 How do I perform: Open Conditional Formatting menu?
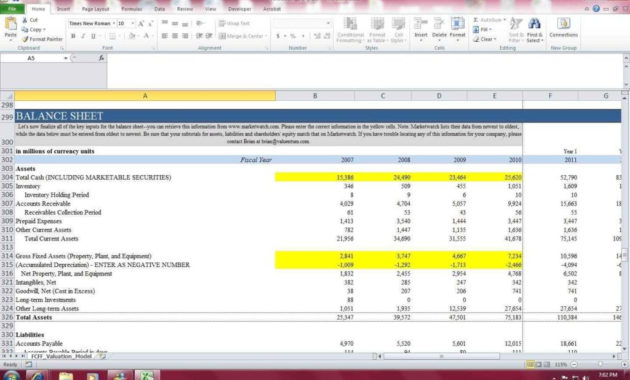click(x=350, y=30)
